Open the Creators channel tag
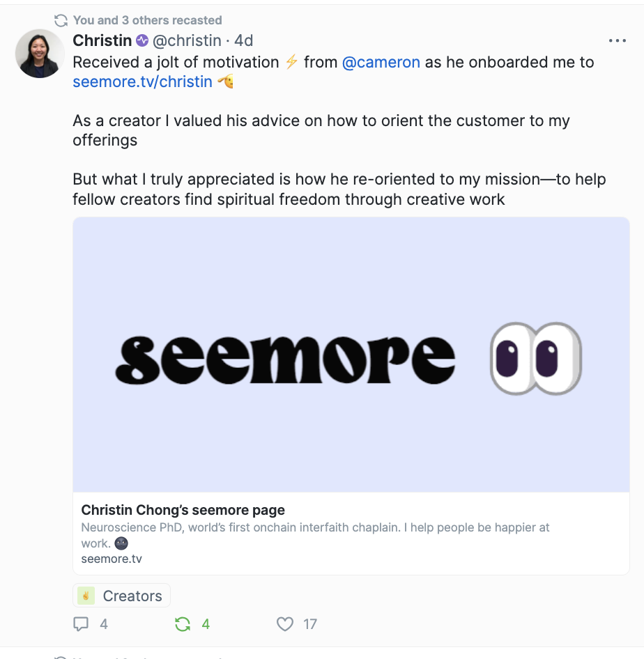 coord(132,596)
